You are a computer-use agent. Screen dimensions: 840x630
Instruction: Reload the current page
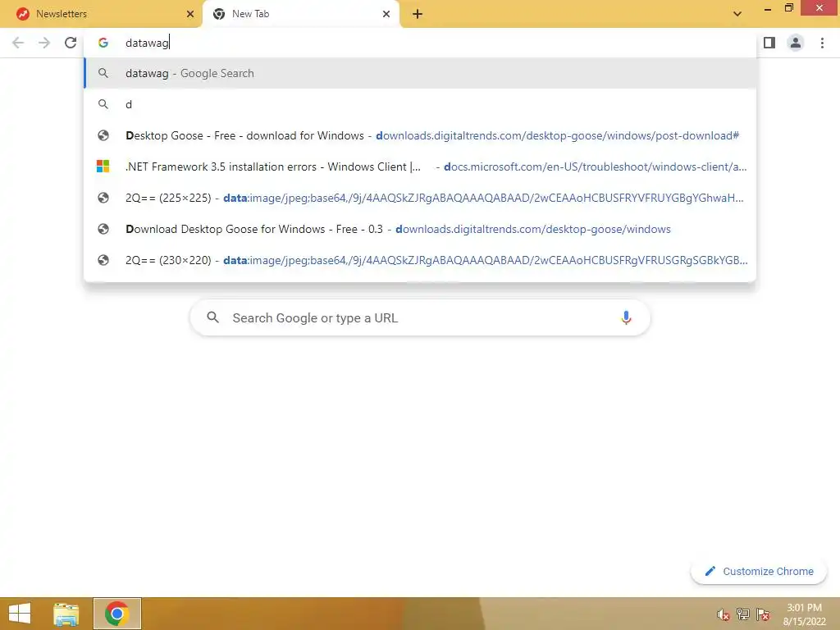pyautogui.click(x=71, y=43)
